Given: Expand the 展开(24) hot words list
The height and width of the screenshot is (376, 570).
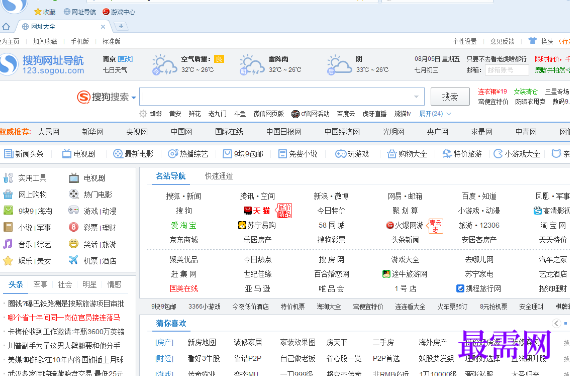Looking at the screenshot, I should (x=435, y=114).
